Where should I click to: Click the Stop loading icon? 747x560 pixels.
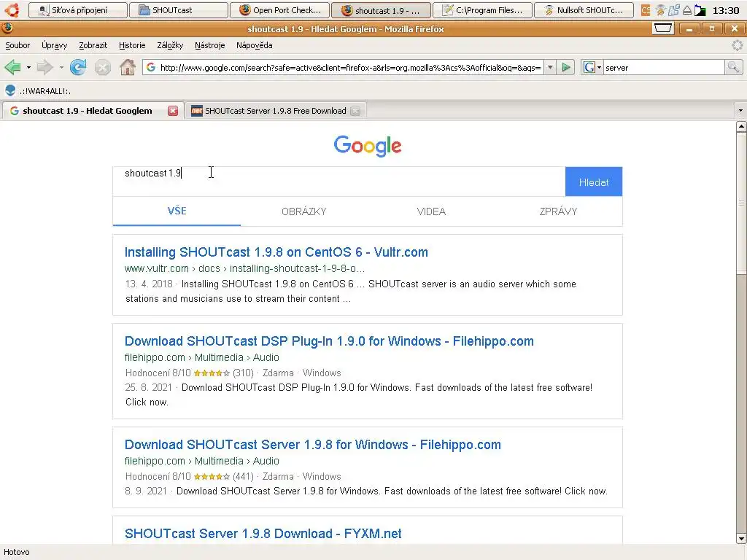(x=102, y=68)
